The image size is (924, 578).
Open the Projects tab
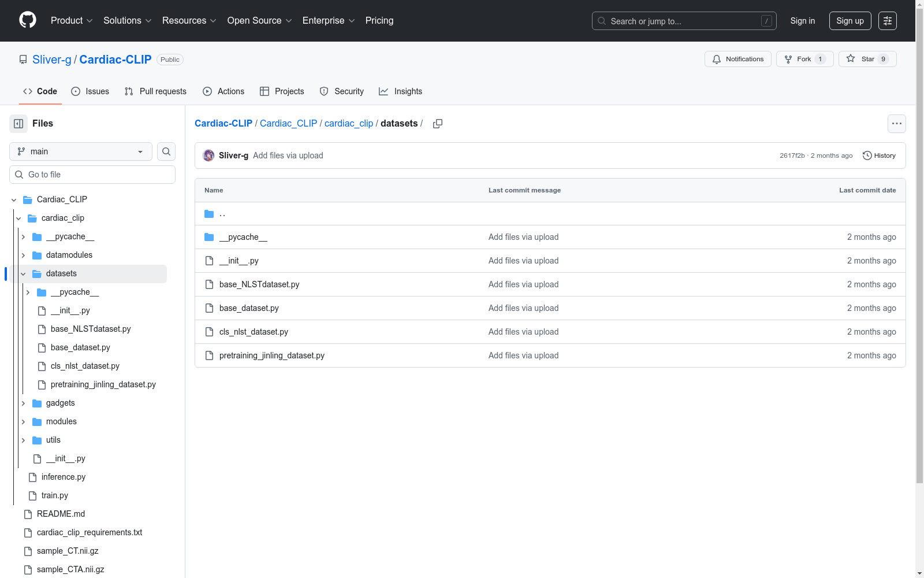(x=282, y=91)
